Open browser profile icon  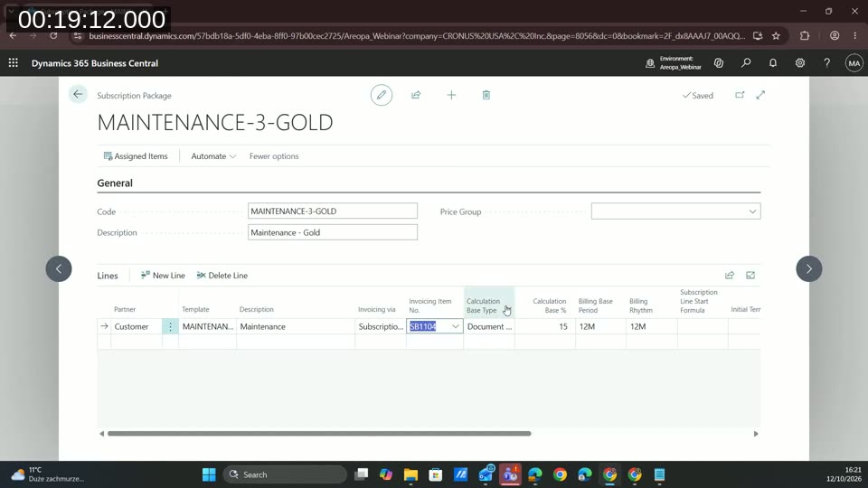pos(835,35)
